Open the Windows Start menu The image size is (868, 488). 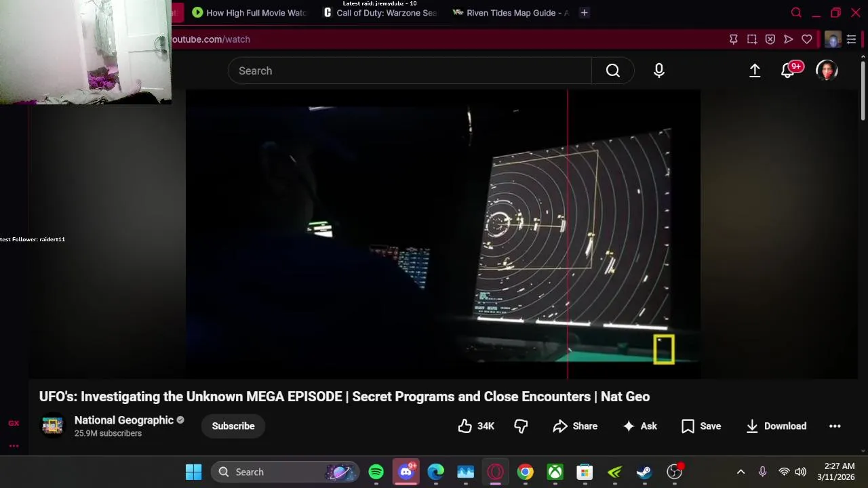(193, 472)
